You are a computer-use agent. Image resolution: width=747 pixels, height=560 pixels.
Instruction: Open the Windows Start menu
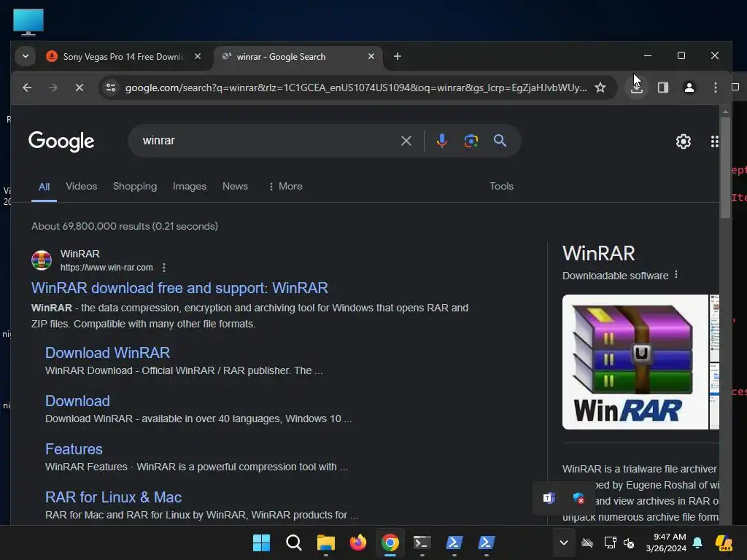(261, 542)
